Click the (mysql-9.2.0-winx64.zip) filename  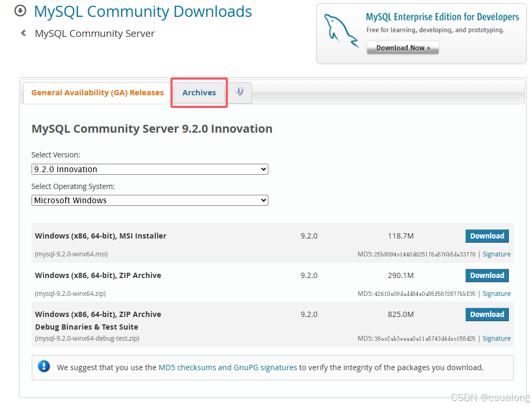click(x=70, y=294)
